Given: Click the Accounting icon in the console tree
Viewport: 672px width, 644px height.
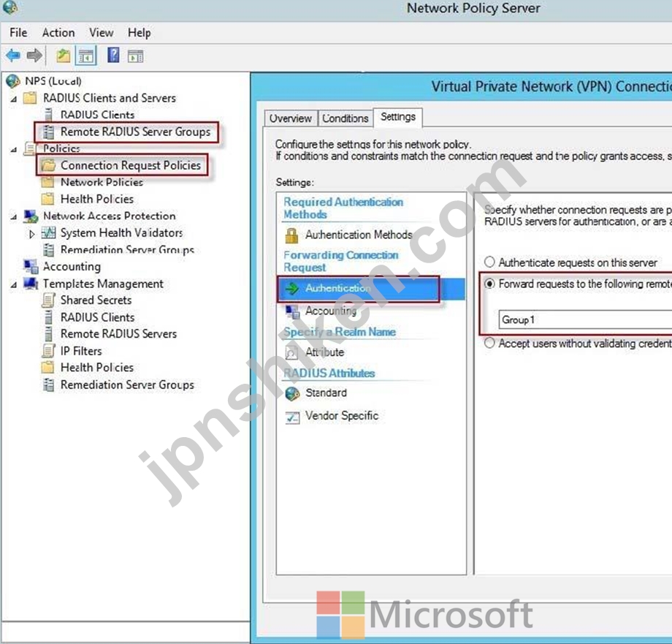Looking at the screenshot, I should click(31, 267).
